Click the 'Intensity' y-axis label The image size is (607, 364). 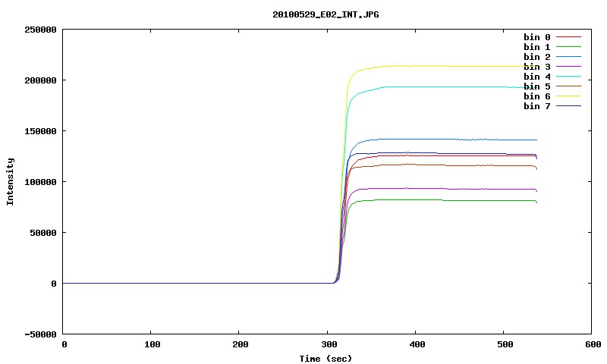tap(10, 181)
